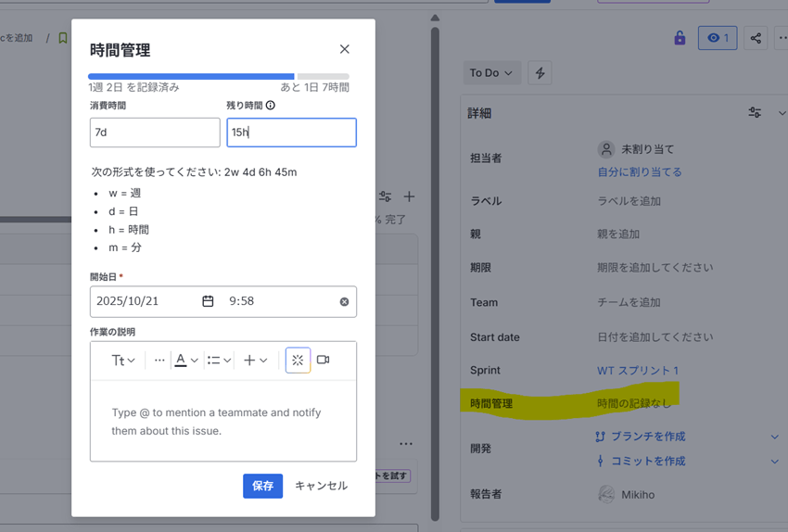Click the share icon
Viewport: 788px width, 532px height.
click(756, 38)
